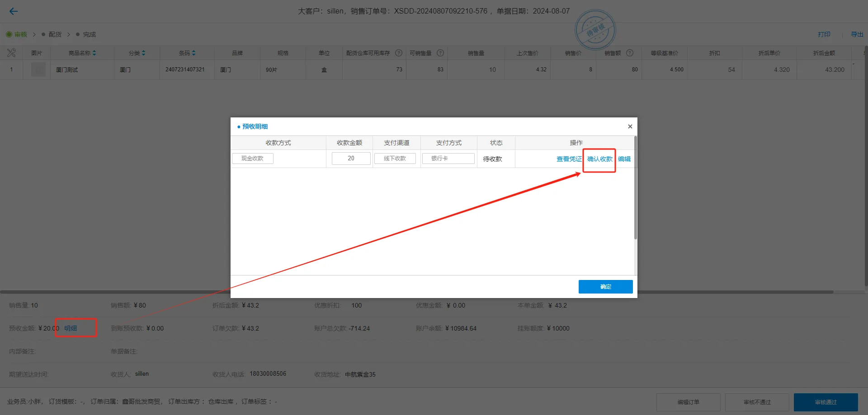The image size is (868, 415).
Task: Click sort icon next to 商品名称
Action: [x=94, y=53]
